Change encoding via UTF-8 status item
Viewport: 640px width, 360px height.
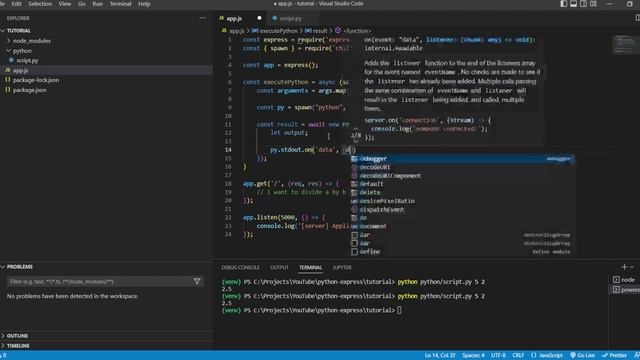click(x=498, y=356)
